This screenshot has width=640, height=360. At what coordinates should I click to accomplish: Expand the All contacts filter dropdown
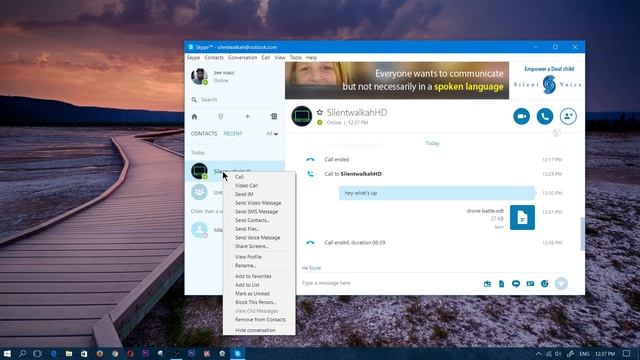(x=272, y=133)
